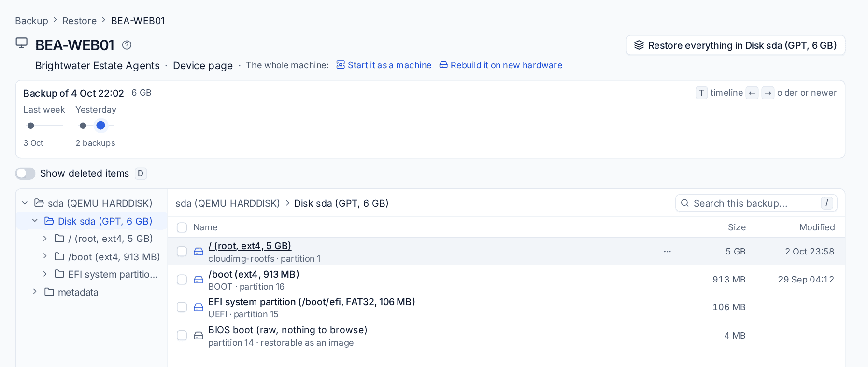
Task: Click the monitor device icon by BEA-WEB01
Action: click(22, 42)
